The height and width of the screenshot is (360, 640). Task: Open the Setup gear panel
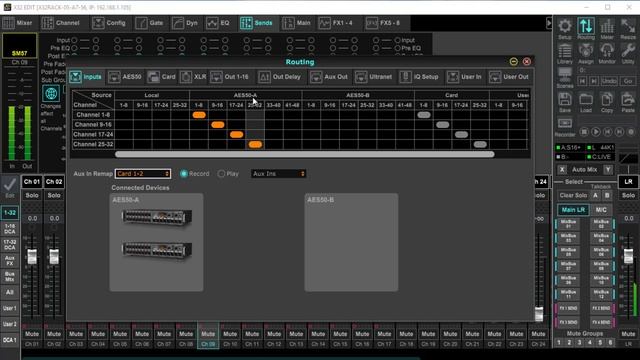point(564,29)
